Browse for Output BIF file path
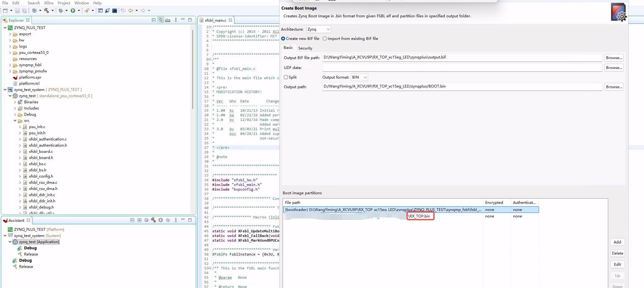Image resolution: width=644 pixels, height=288 pixels. tap(614, 58)
